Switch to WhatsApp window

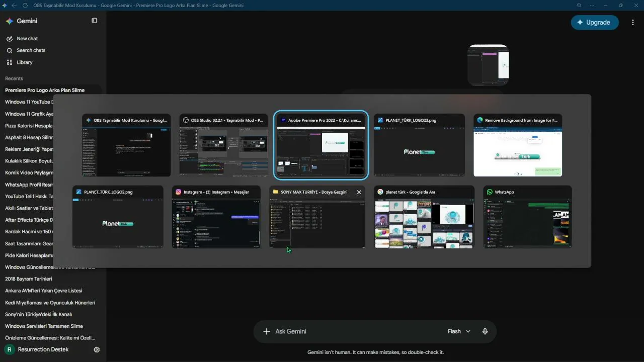click(528, 217)
